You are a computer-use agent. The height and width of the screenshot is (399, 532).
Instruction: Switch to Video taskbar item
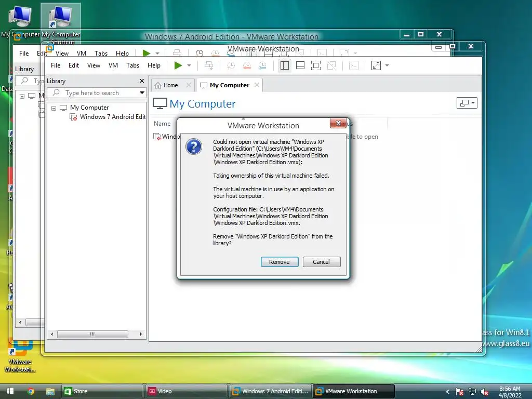click(186, 391)
